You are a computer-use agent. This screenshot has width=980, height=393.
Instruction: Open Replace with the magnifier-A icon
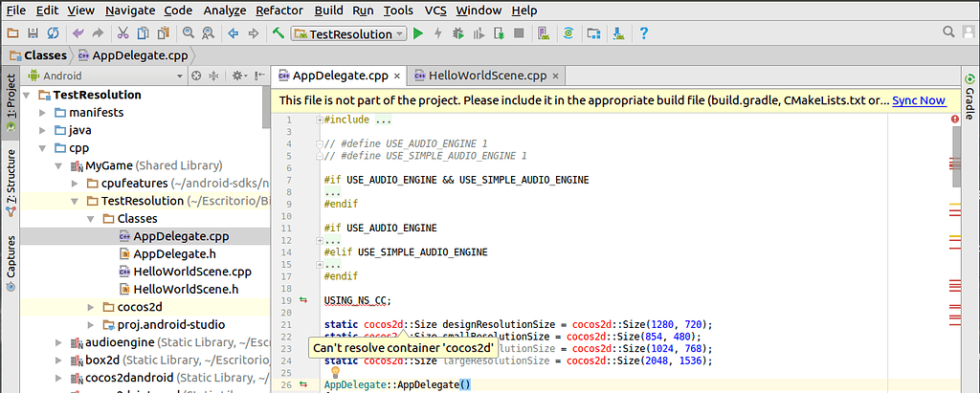click(208, 33)
